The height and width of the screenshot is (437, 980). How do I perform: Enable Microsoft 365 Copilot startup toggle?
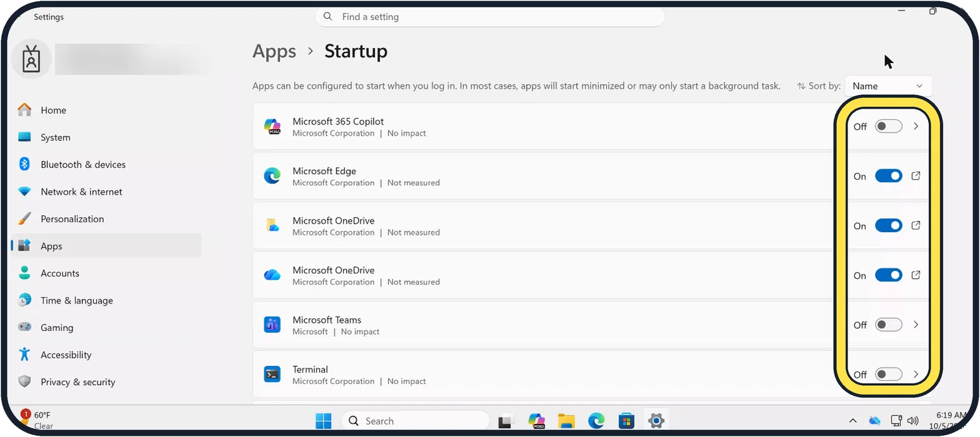(888, 126)
